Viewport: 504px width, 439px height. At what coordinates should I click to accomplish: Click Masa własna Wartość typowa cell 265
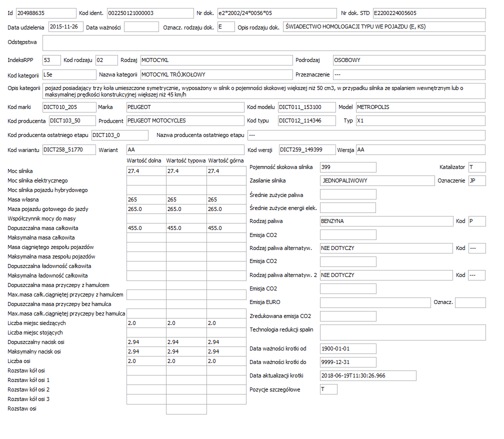[186, 199]
